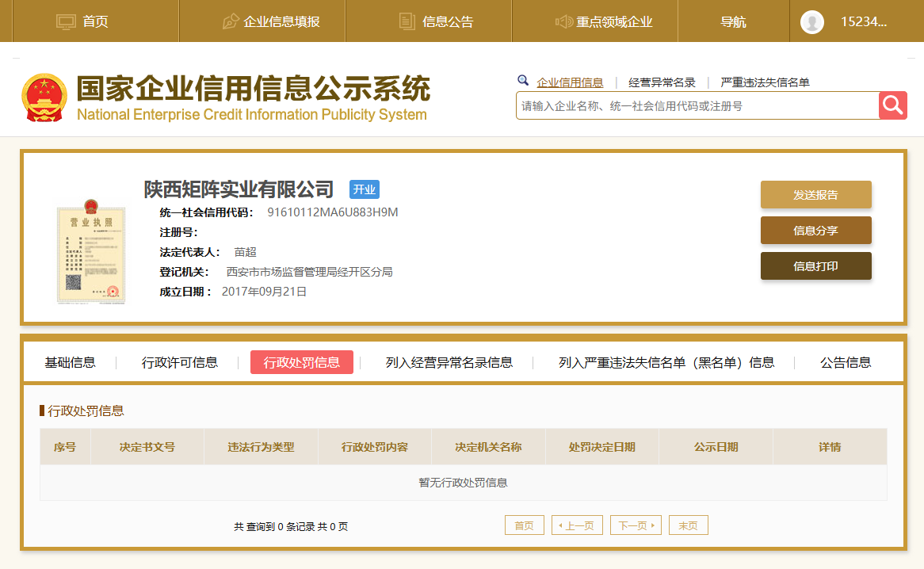Click the 行政处罚内容 column header
This screenshot has width=924, height=569.
pos(375,447)
